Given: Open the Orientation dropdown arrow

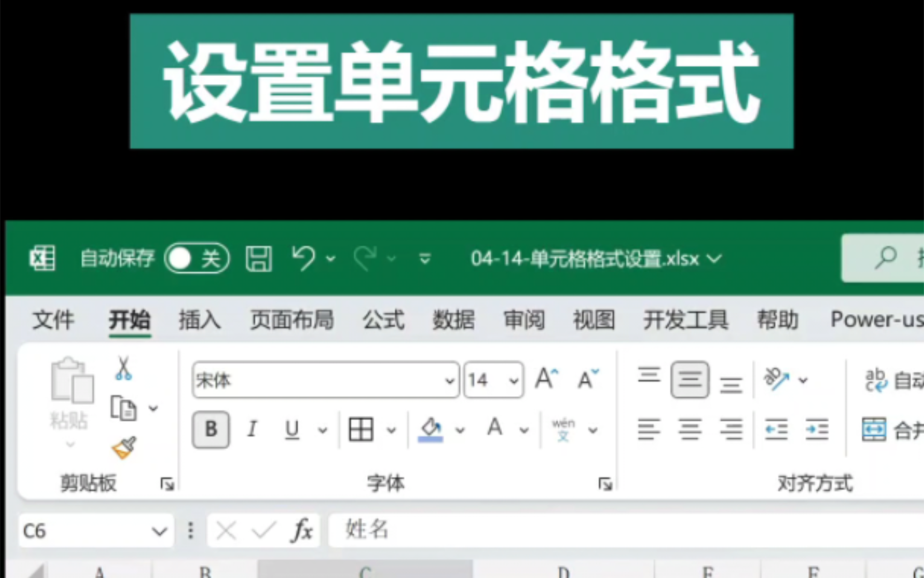Looking at the screenshot, I should pos(803,381).
